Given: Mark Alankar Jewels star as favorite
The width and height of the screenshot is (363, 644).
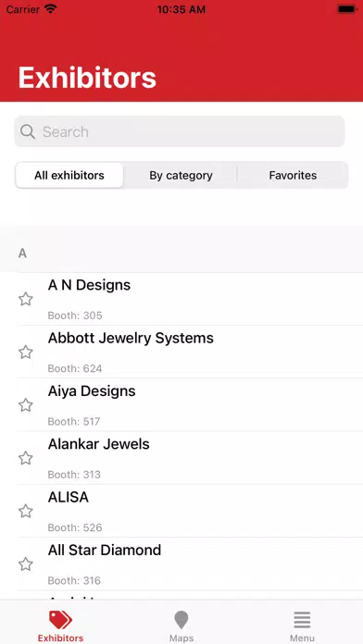Looking at the screenshot, I should (26, 458).
